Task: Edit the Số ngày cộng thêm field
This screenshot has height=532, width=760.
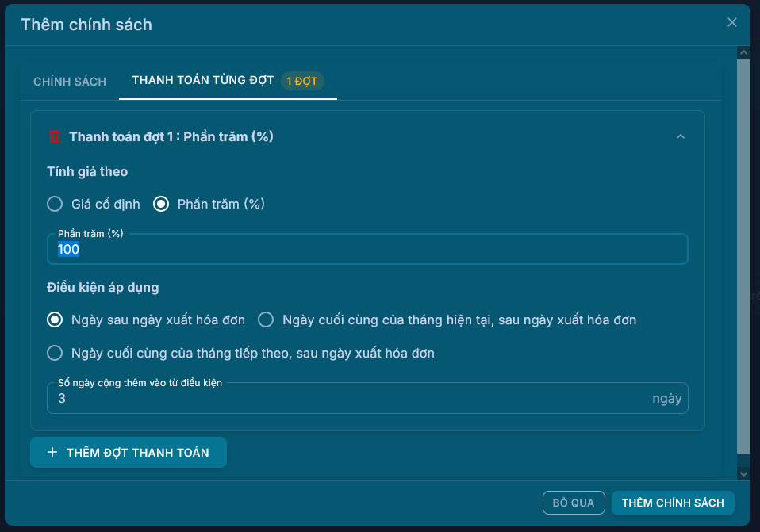Action: pyautogui.click(x=367, y=398)
